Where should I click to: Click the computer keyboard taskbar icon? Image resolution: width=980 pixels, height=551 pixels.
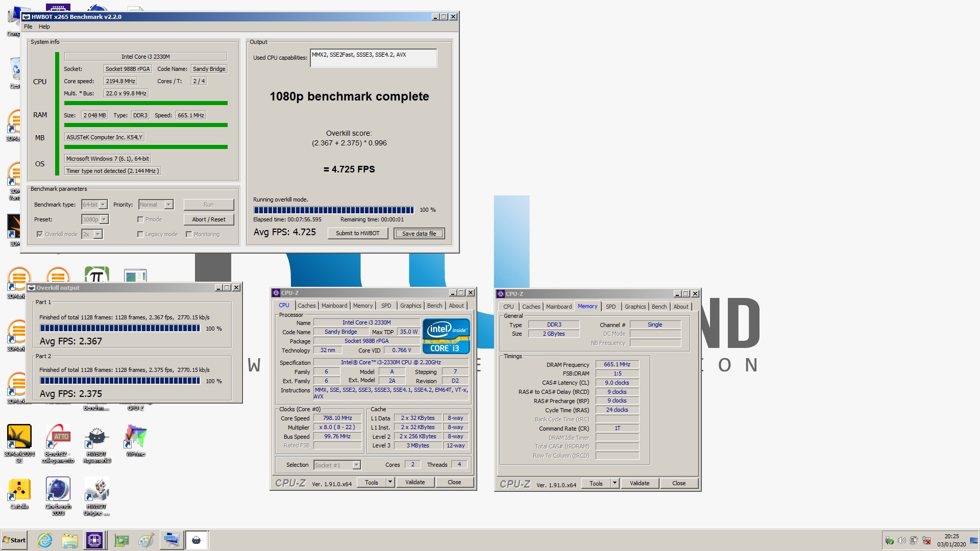click(x=171, y=540)
